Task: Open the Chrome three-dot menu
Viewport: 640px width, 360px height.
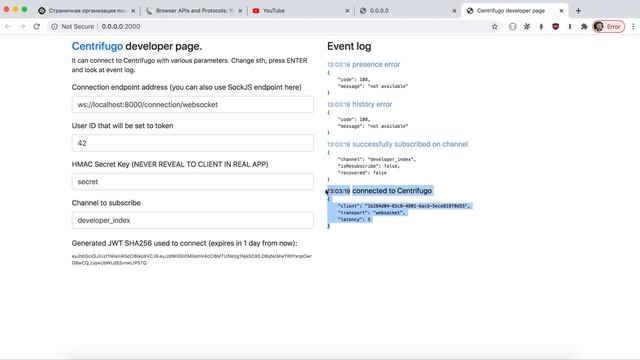Action: [x=633, y=27]
